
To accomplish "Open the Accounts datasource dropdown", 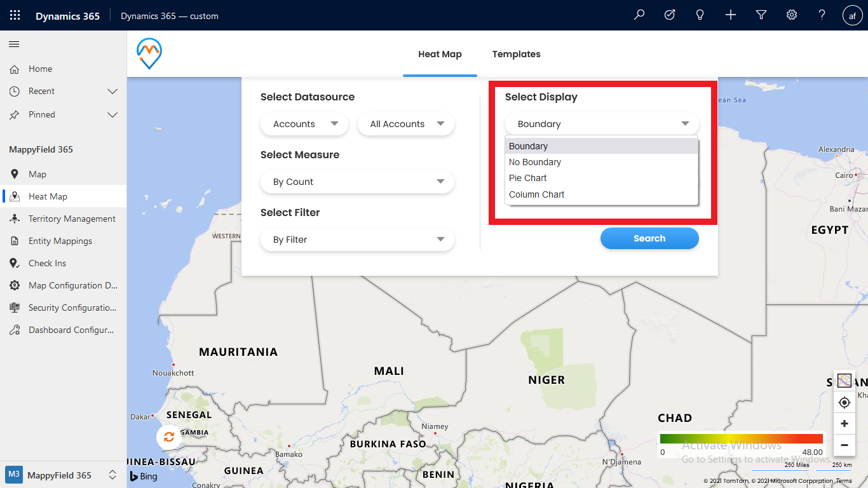I will point(304,124).
